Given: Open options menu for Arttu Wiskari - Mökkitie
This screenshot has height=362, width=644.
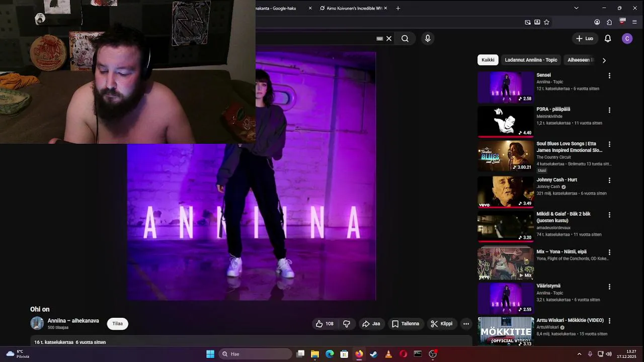Looking at the screenshot, I should (609, 321).
